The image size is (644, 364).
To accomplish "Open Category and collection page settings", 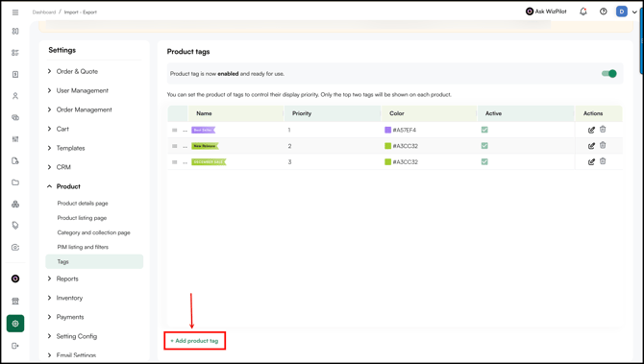I will tap(93, 232).
